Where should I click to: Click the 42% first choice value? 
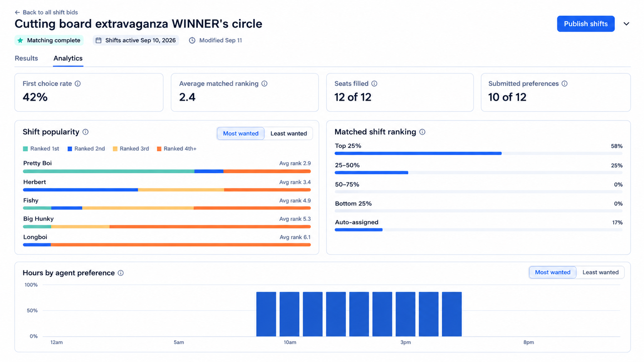click(35, 97)
